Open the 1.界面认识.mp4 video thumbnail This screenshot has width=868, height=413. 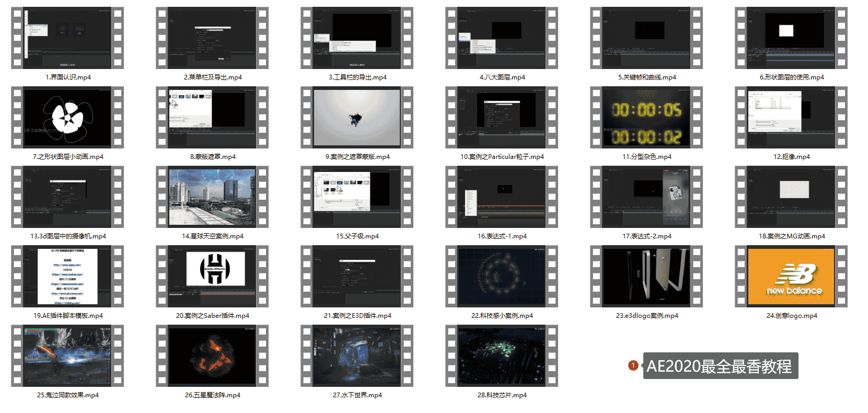(67, 38)
